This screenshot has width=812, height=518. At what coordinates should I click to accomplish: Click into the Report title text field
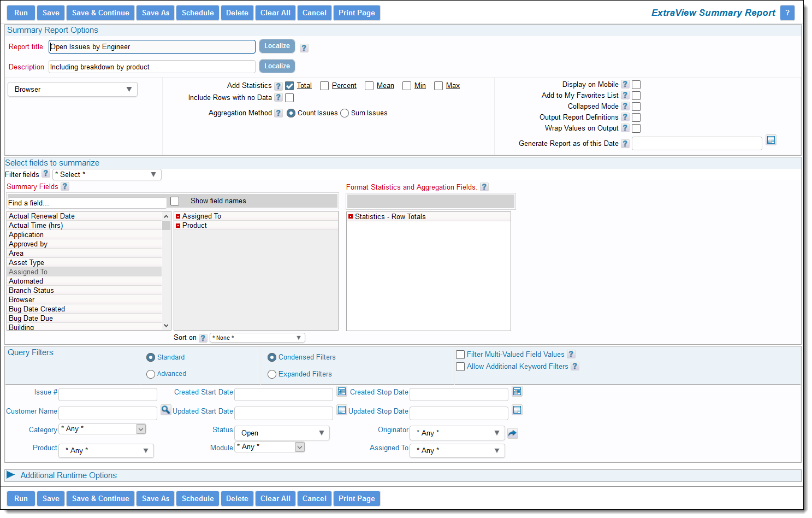click(x=152, y=47)
